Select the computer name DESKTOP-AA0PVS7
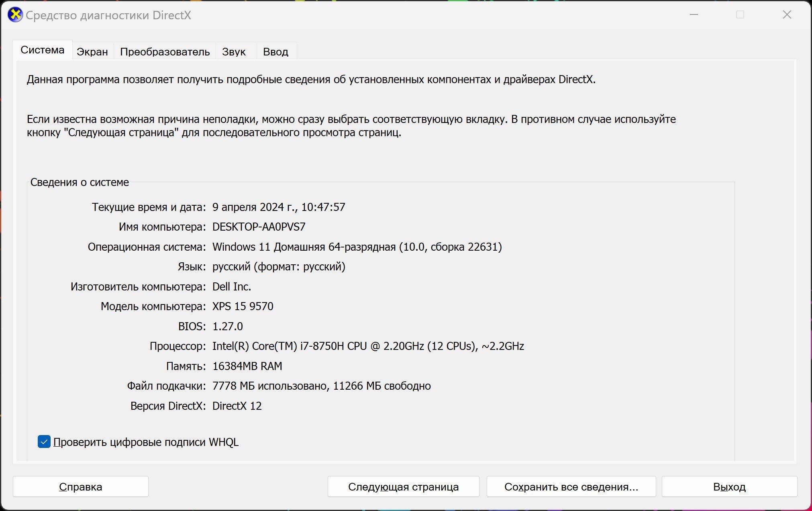Image resolution: width=812 pixels, height=511 pixels. 259,227
